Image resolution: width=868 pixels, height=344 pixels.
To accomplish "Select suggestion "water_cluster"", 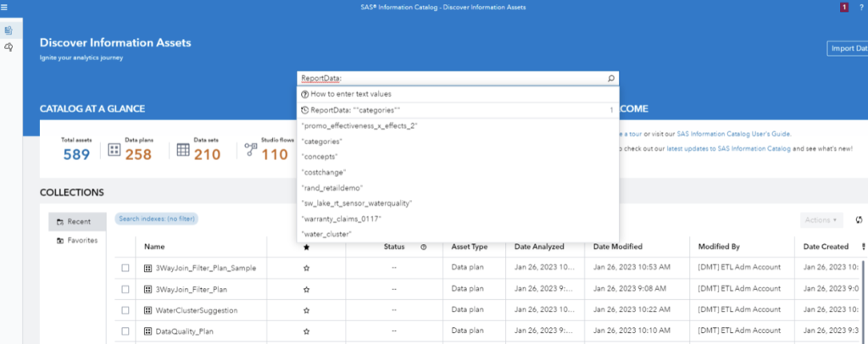I will [458, 234].
